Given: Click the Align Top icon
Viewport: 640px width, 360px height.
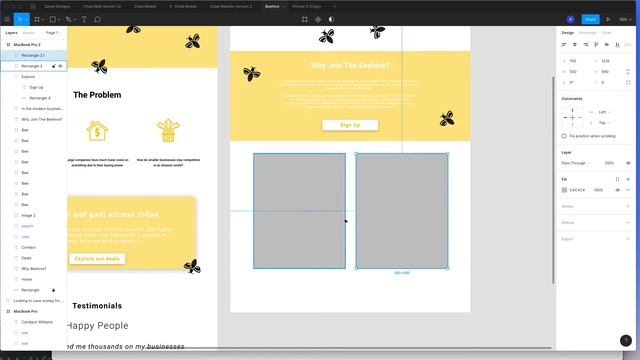Looking at the screenshot, I should [596, 44].
